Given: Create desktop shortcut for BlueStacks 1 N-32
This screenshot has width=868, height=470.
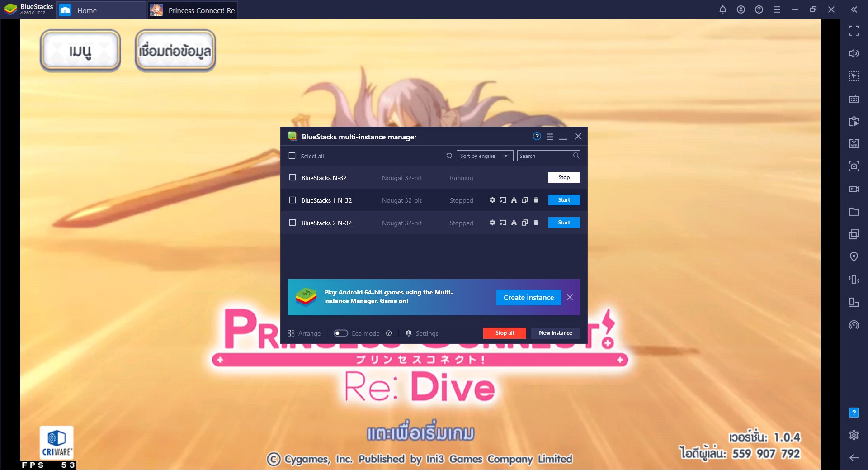Looking at the screenshot, I should (503, 200).
